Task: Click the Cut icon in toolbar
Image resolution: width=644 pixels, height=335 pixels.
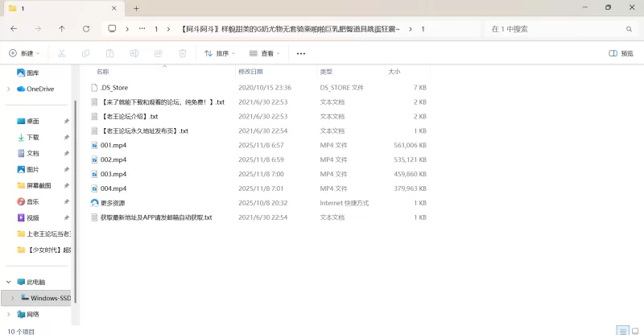Action: point(61,54)
